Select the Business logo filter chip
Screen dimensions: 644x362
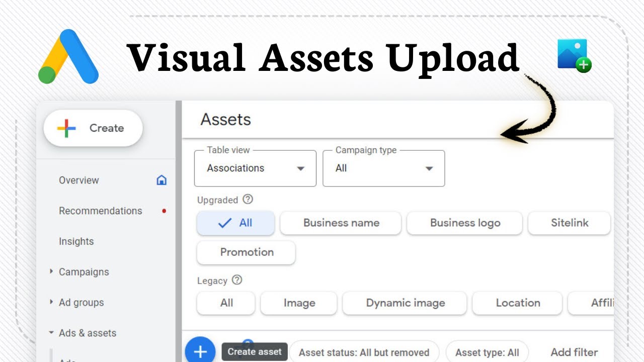(x=464, y=223)
